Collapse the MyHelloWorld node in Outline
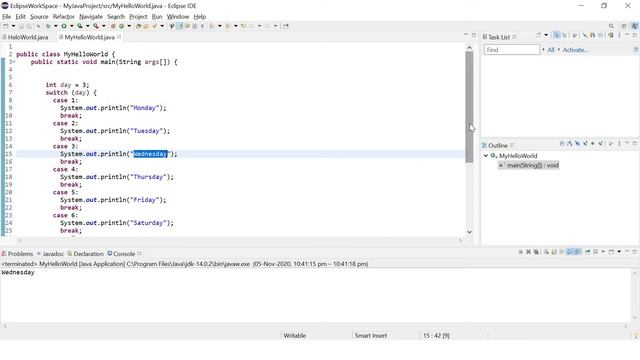 [x=486, y=156]
